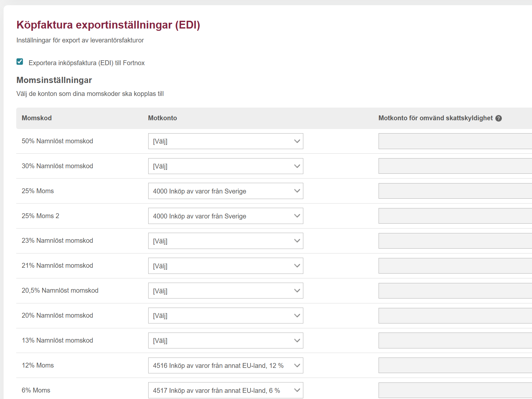Click reverse charge field for 25% Moms 2
The width and height of the screenshot is (532, 399).
point(455,216)
